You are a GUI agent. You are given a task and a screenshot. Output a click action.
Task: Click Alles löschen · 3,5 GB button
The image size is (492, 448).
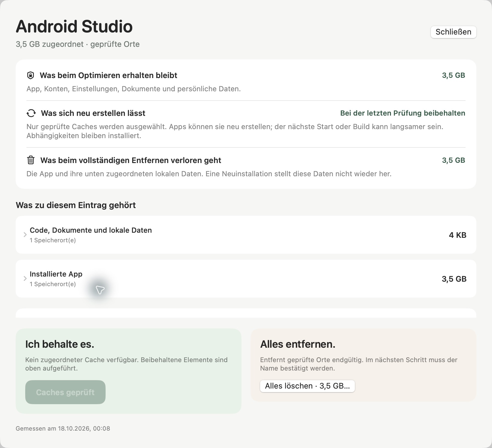coord(307,386)
